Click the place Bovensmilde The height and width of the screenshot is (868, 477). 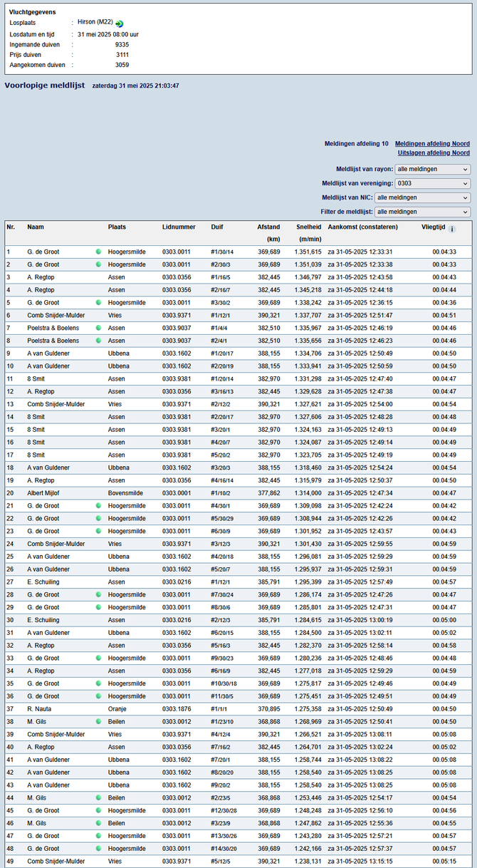pos(125,493)
